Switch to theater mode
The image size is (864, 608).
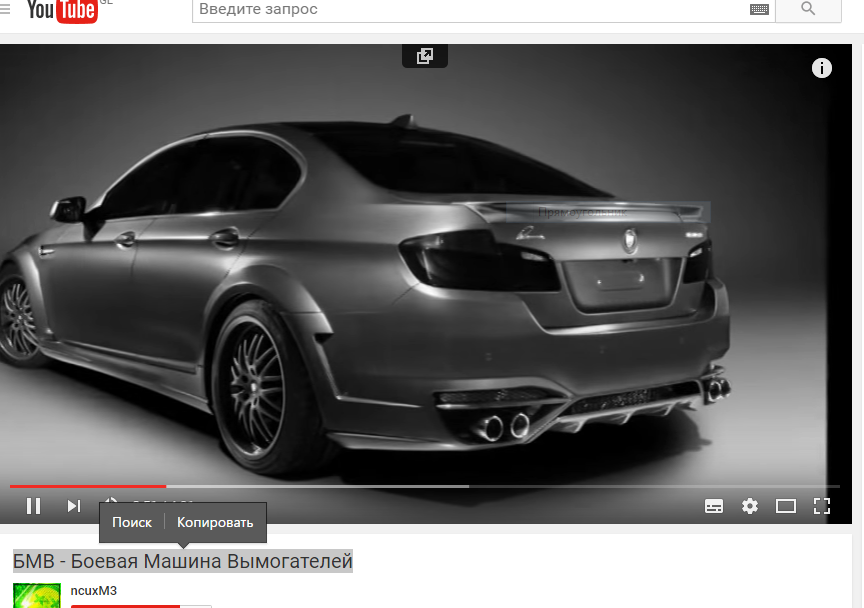click(786, 506)
